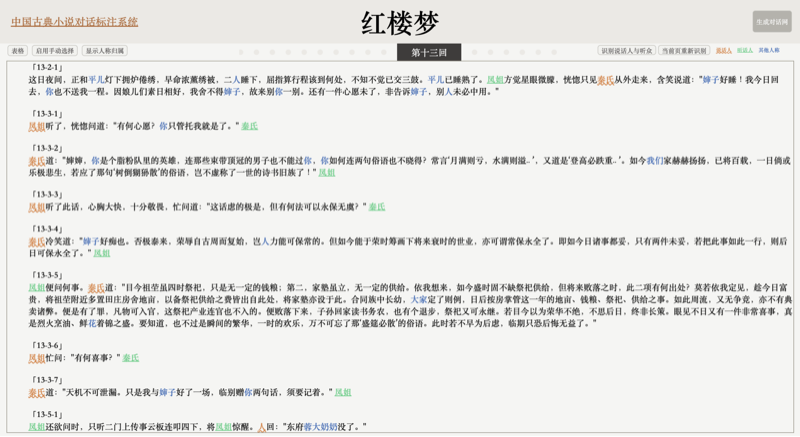Click speaker tag 凤姐 in paragraph 13-3-1

pyautogui.click(x=36, y=127)
